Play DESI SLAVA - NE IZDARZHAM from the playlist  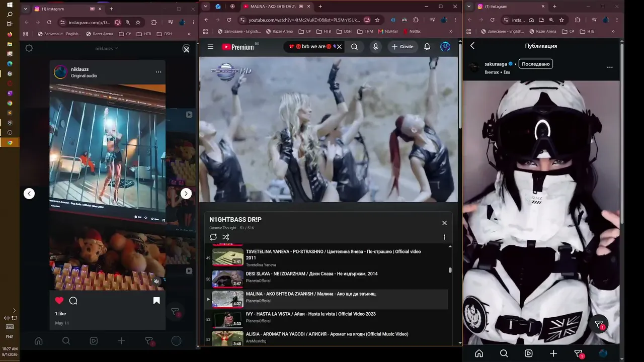pos(326,278)
